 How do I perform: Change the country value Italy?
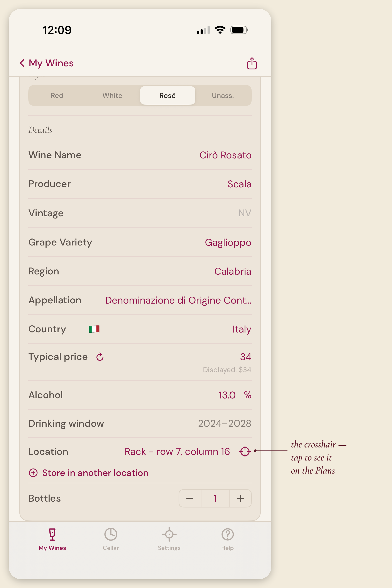pos(242,329)
